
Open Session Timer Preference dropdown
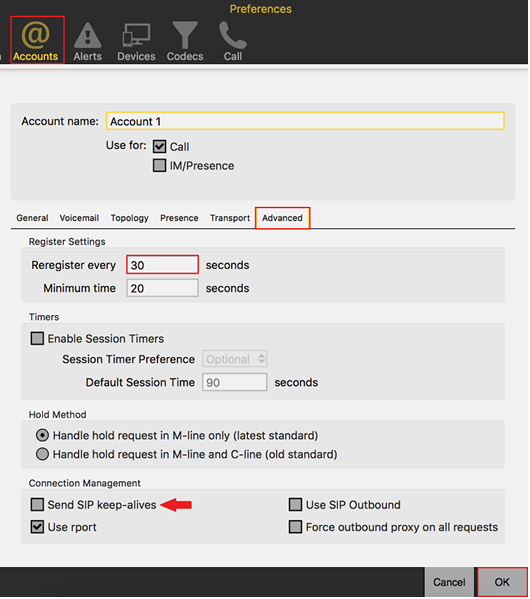pyautogui.click(x=235, y=359)
